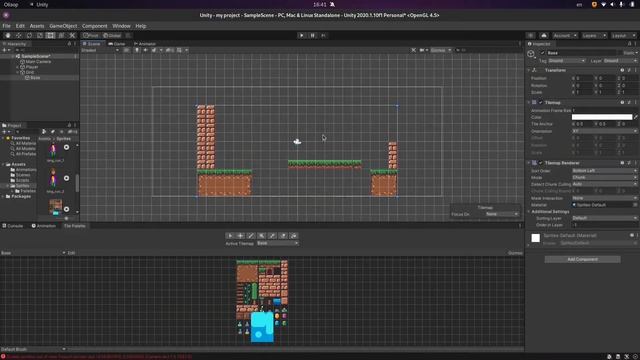Select the Transform tool in the toolbar
This screenshot has width=640, height=360.
[x=61, y=36]
